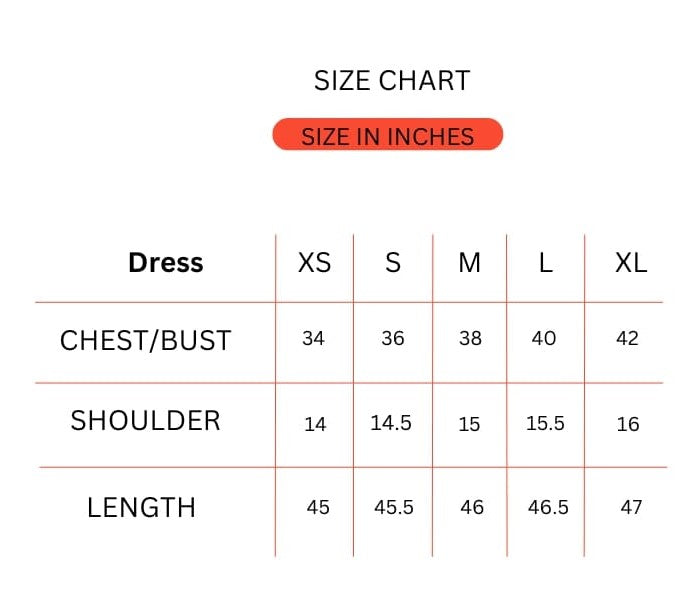The height and width of the screenshot is (604, 696).
Task: Select the LENGTH row label
Action: (x=141, y=508)
